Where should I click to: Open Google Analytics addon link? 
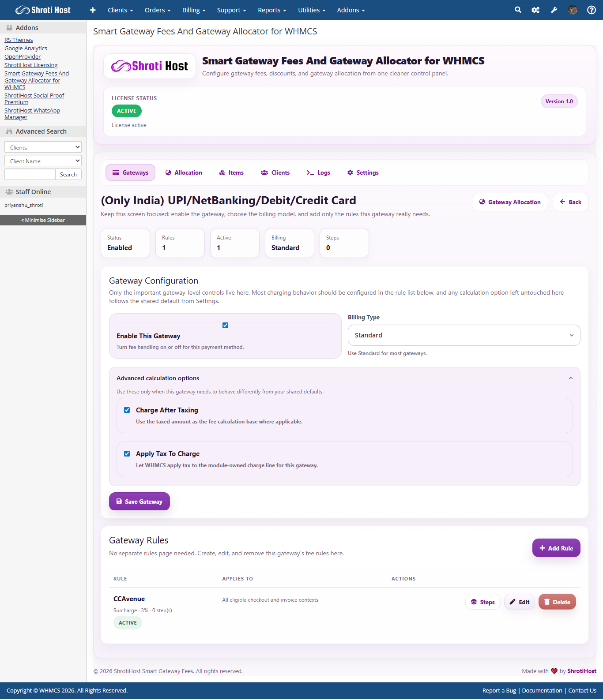point(26,48)
